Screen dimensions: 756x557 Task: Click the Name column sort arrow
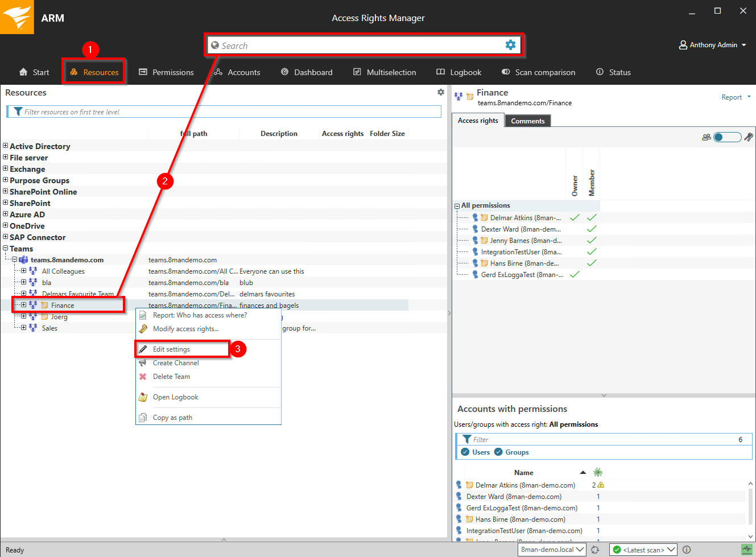click(x=583, y=473)
